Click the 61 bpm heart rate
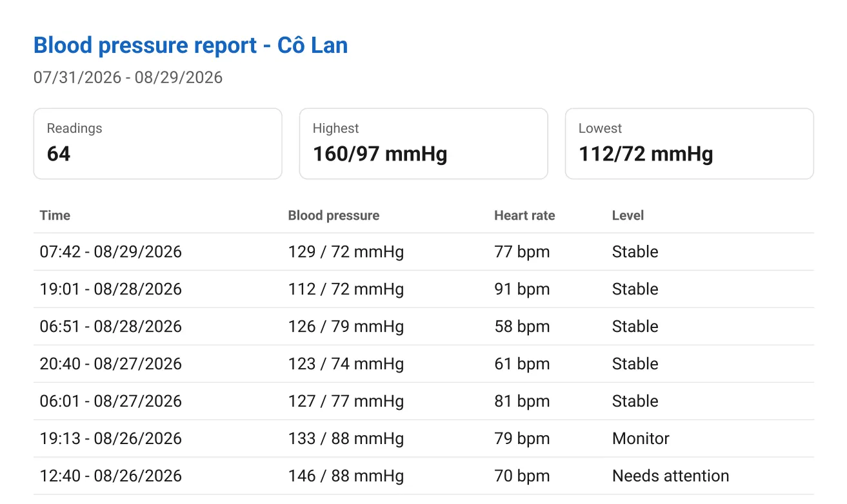847x504 pixels. tap(522, 364)
